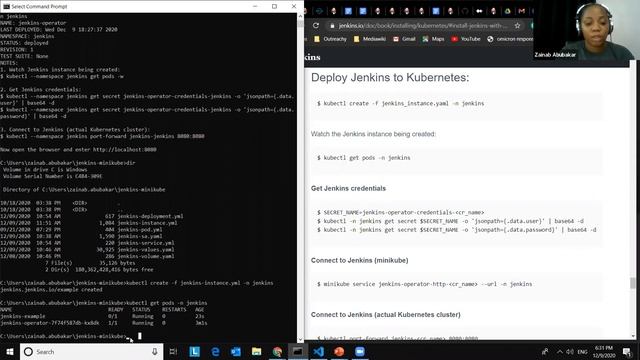Open Task View from the taskbar

point(173,351)
